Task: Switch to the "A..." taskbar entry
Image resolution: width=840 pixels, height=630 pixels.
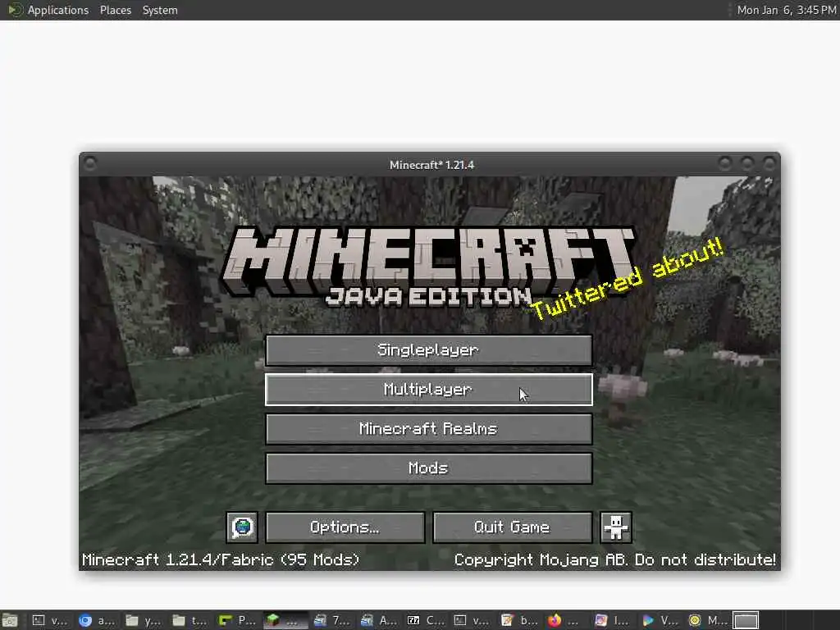Action: [378, 620]
